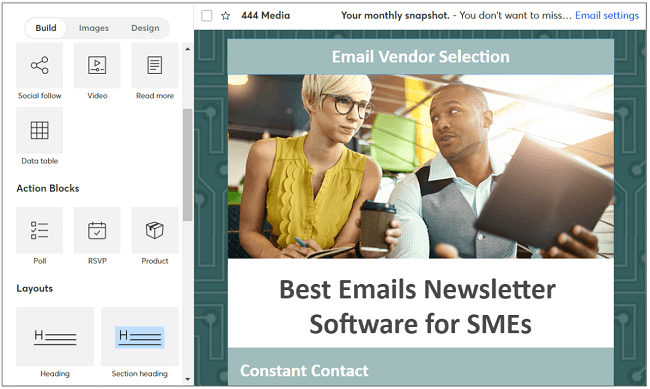
Task: Add the Video block
Action: 97,65
